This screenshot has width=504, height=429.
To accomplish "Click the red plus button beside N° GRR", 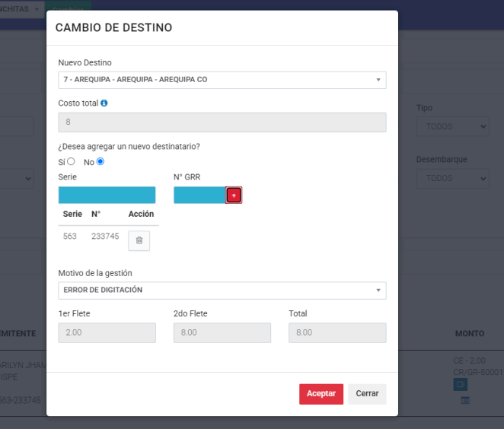I will point(234,195).
